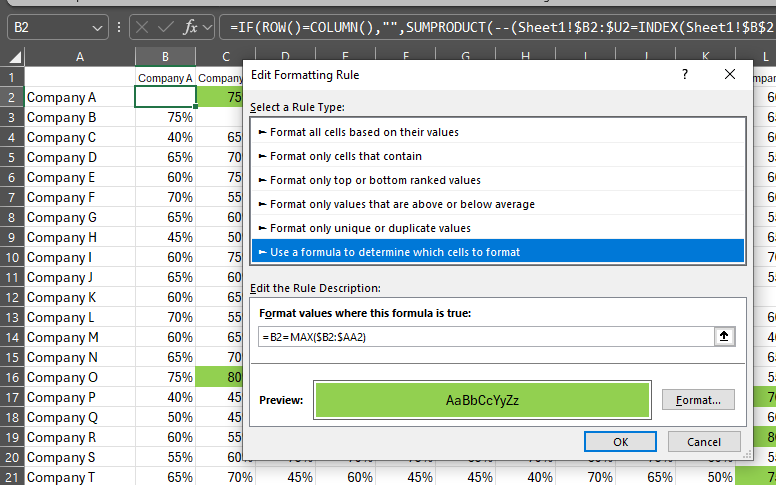
Task: Click cell A18 'Company Q'
Action: point(80,417)
